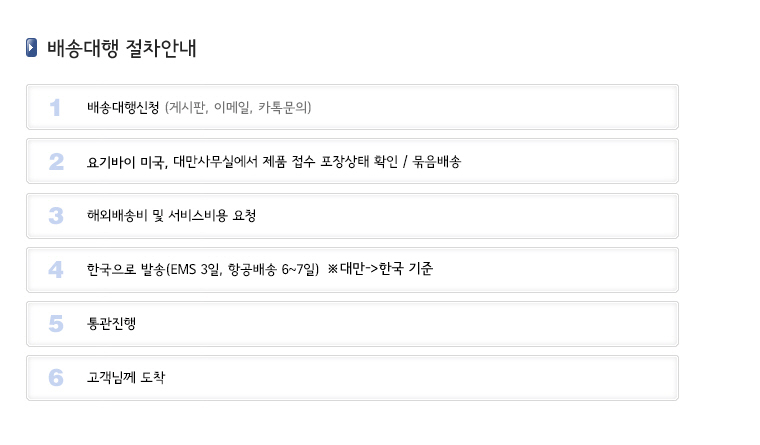
Task: Click the step number 4 icon
Action: pyautogui.click(x=56, y=270)
